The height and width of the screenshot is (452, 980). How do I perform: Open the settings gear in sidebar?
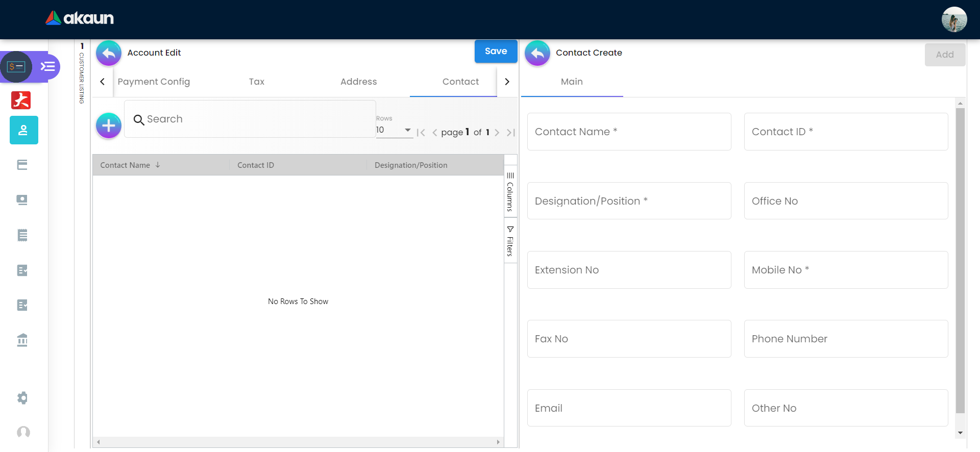pos(22,398)
